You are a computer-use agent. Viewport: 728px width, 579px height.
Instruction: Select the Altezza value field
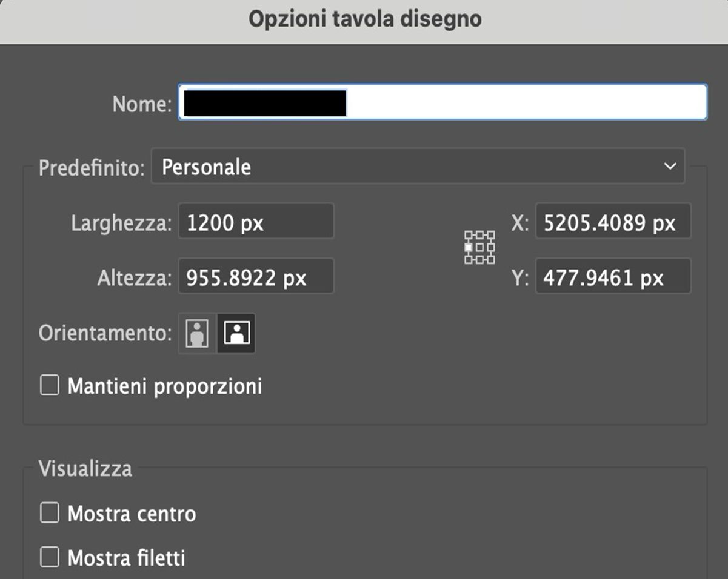click(x=256, y=276)
